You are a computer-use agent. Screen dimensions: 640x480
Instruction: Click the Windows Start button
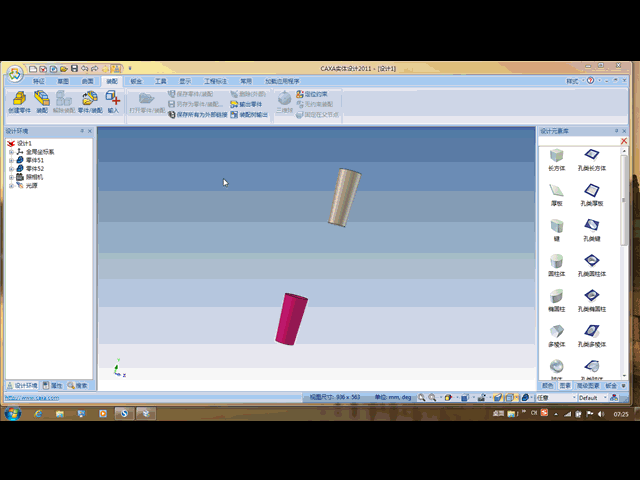(13, 414)
